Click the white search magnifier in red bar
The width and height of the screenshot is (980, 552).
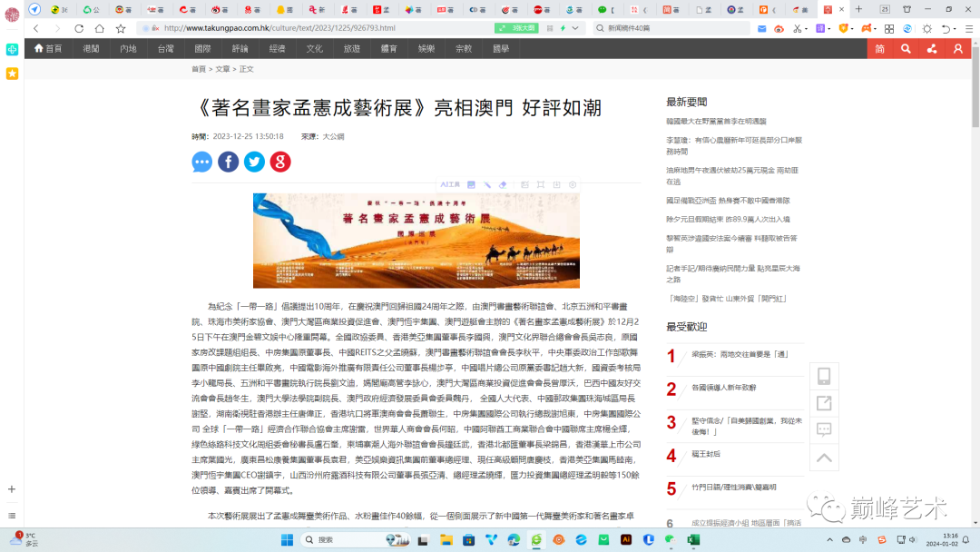coord(906,48)
